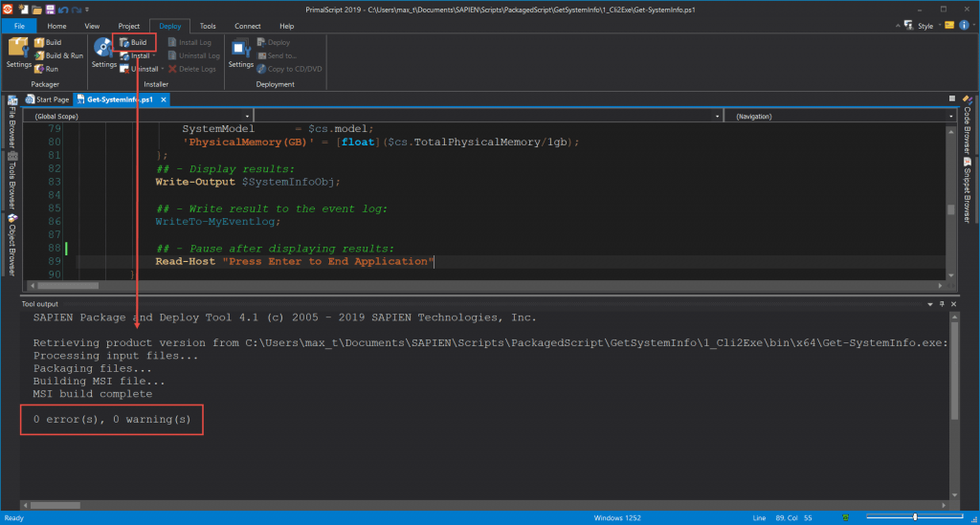Toggle auto-hide pin on Tool output panel
This screenshot has height=525, width=980.
pyautogui.click(x=942, y=304)
